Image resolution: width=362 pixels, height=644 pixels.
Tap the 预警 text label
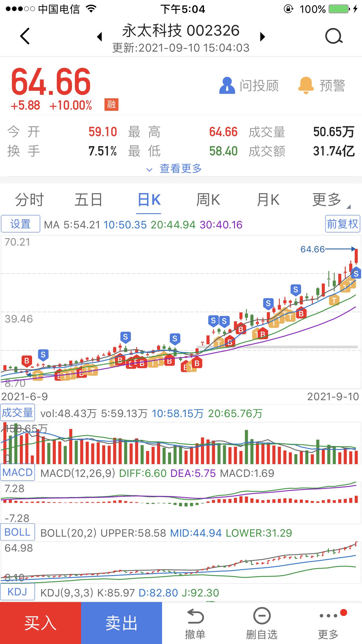[332, 86]
